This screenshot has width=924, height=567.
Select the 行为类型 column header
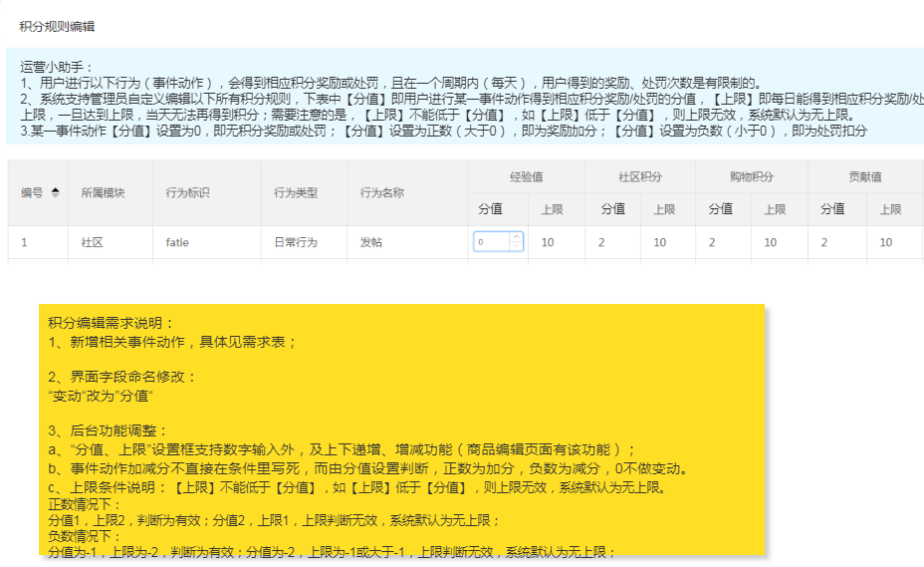(x=296, y=192)
